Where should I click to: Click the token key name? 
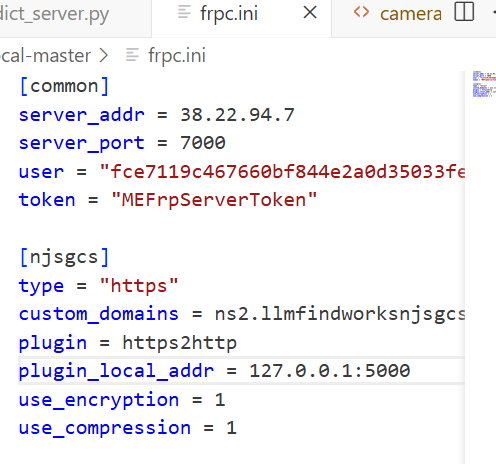tap(47, 200)
